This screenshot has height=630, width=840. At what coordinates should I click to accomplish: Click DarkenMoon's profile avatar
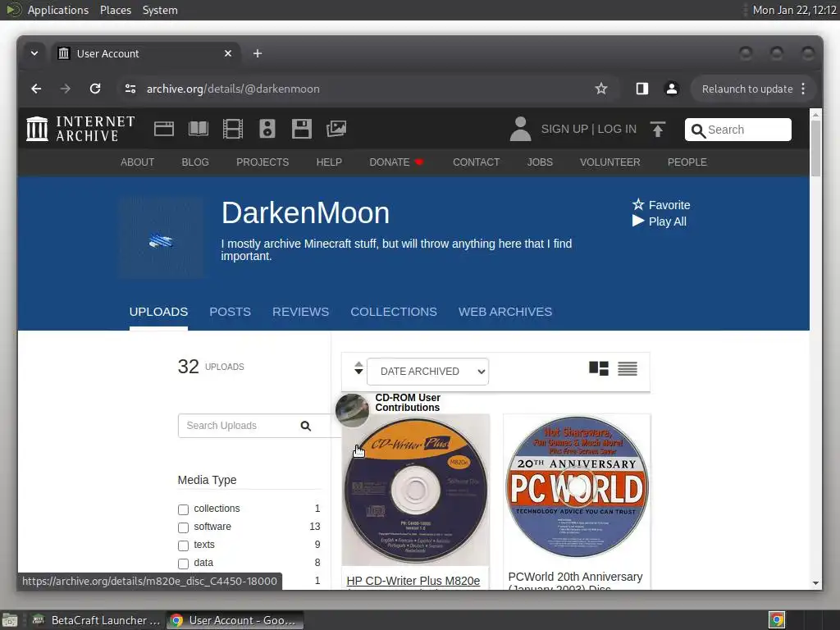(x=162, y=238)
